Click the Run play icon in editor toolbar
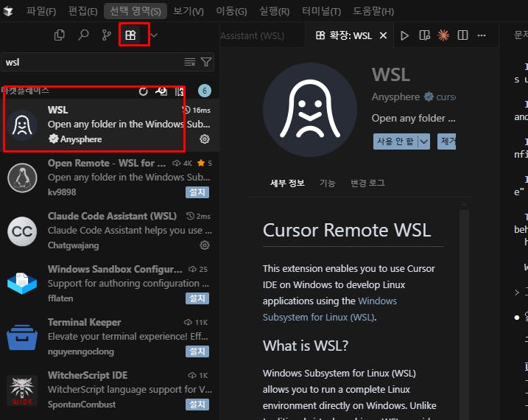The image size is (528, 420). 405,35
